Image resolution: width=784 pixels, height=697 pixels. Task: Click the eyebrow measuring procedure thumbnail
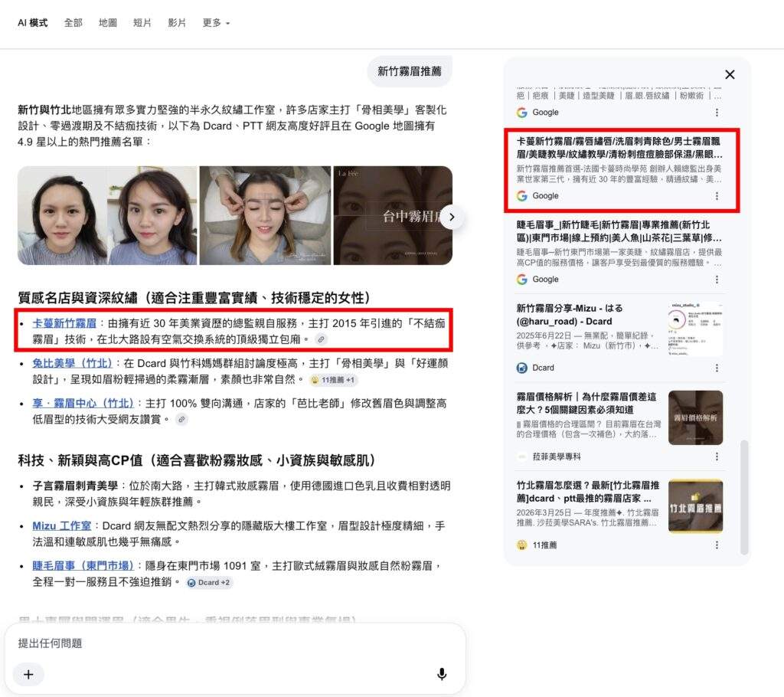[265, 216]
